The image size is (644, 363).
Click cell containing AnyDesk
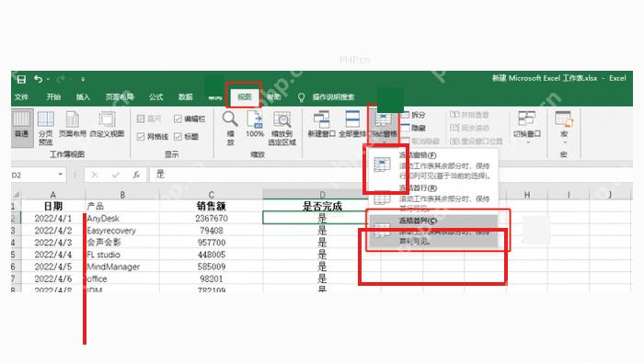[x=122, y=218]
